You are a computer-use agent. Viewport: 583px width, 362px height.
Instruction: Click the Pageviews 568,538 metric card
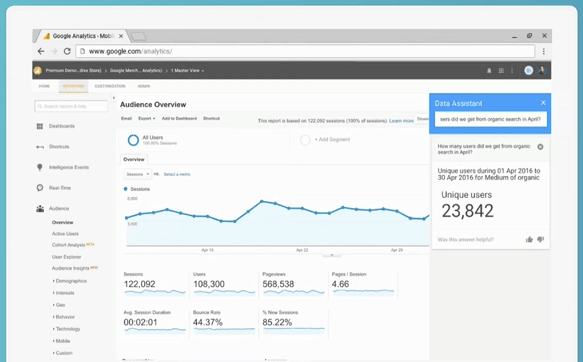point(293,285)
